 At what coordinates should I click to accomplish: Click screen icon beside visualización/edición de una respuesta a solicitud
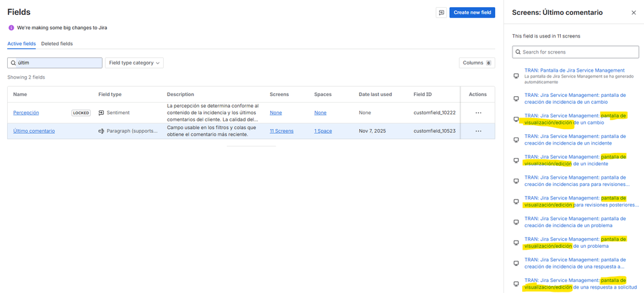(516, 283)
